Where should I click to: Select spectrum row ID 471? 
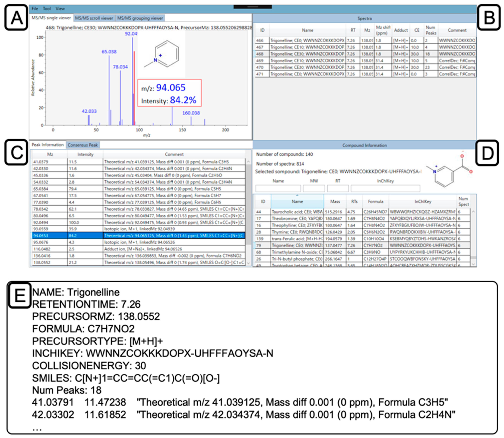point(366,74)
